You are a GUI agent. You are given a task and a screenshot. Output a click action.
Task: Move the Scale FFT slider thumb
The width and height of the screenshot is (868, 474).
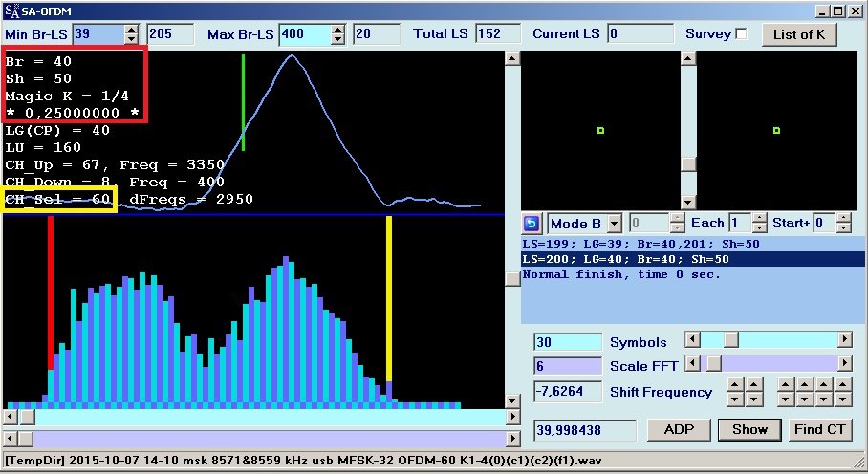pos(713,363)
